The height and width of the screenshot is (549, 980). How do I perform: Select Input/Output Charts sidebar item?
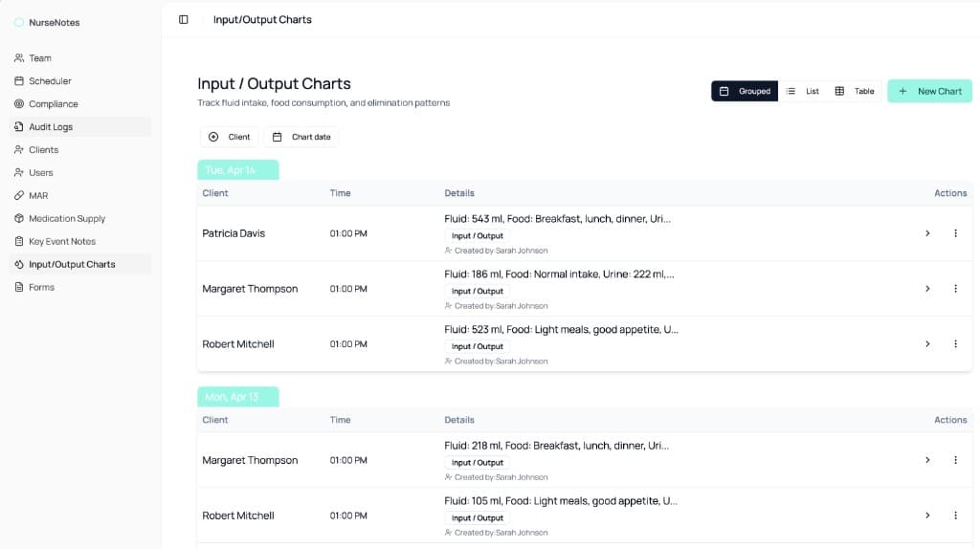80,264
